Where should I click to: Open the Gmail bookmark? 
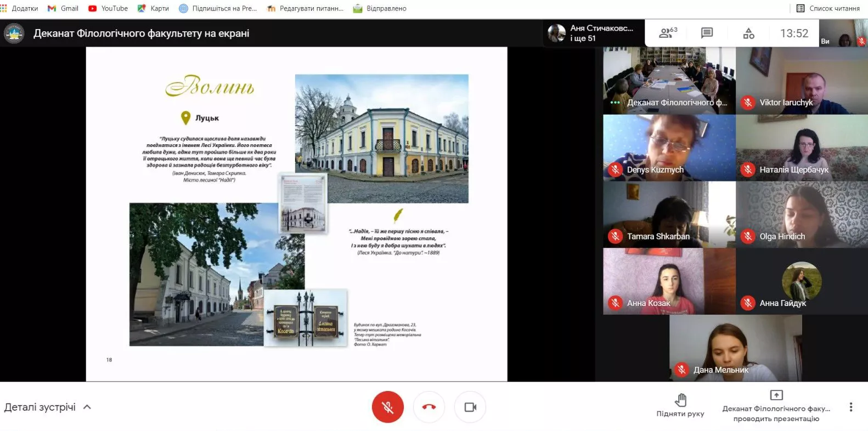[63, 8]
